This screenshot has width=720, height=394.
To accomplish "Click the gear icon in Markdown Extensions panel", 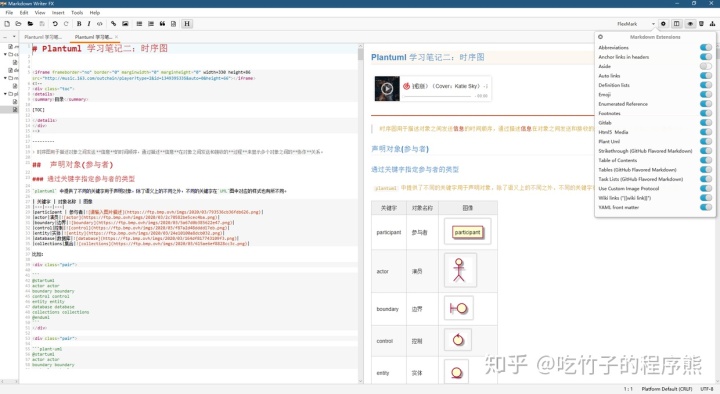I will coord(600,37).
